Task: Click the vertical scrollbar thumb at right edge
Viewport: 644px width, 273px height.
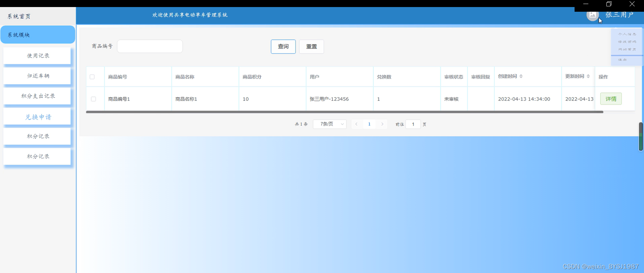Action: pos(641,136)
